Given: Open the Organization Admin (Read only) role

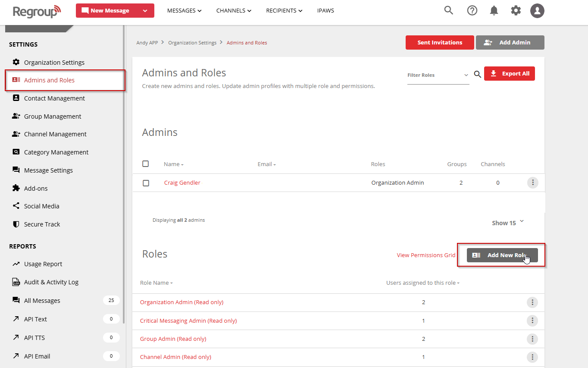Looking at the screenshot, I should click(x=181, y=302).
